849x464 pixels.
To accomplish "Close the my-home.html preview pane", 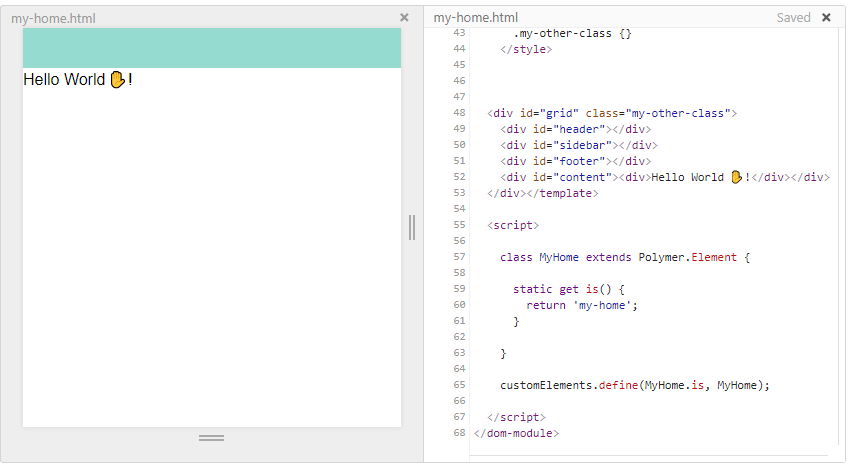I will point(404,17).
